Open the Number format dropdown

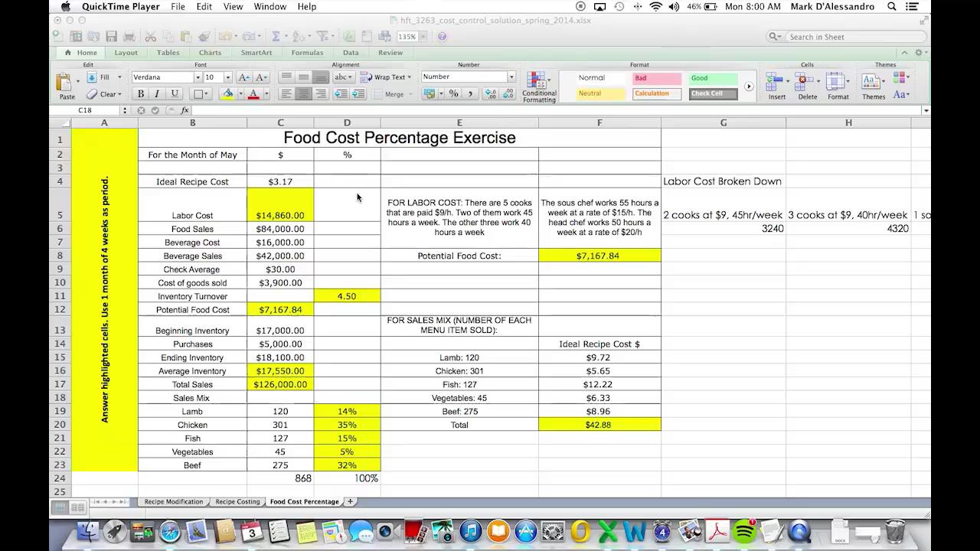pyautogui.click(x=510, y=77)
